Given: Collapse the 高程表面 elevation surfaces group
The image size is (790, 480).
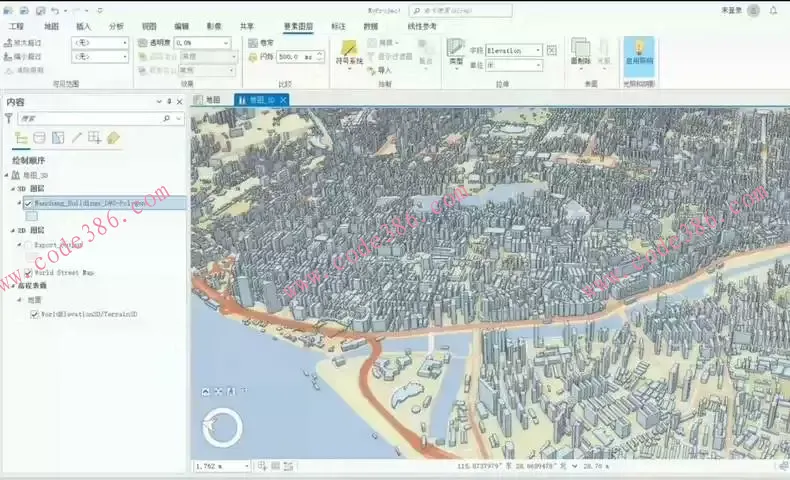Looking at the screenshot, I should (x=13, y=286).
